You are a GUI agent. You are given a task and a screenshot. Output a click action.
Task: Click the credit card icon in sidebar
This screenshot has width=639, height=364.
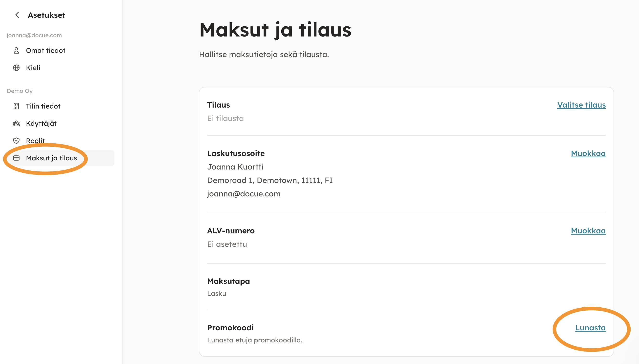tap(16, 158)
